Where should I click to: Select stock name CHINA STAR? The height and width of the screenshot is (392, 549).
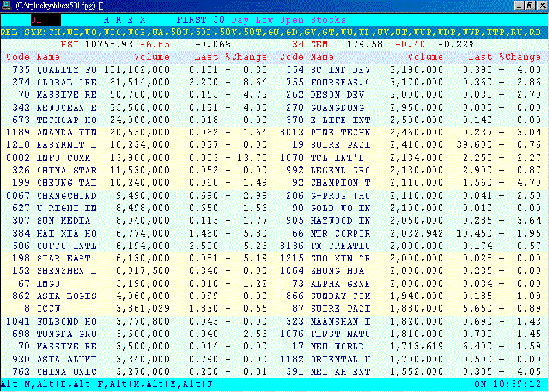67,171
